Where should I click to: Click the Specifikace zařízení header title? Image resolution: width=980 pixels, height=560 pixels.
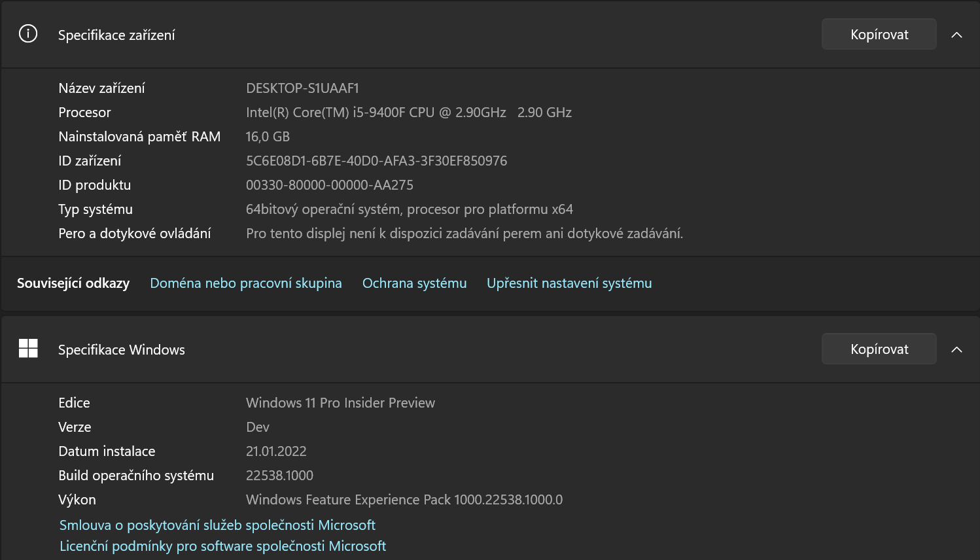[x=116, y=35]
